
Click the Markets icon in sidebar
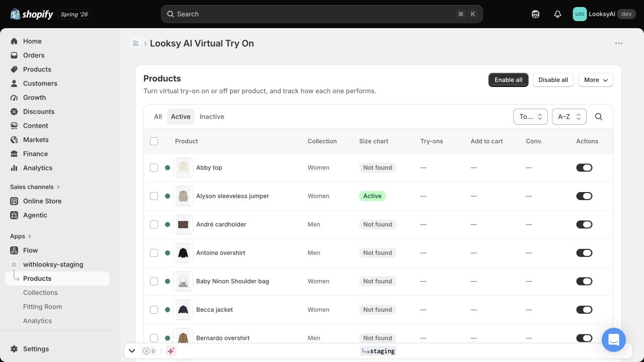click(x=14, y=140)
